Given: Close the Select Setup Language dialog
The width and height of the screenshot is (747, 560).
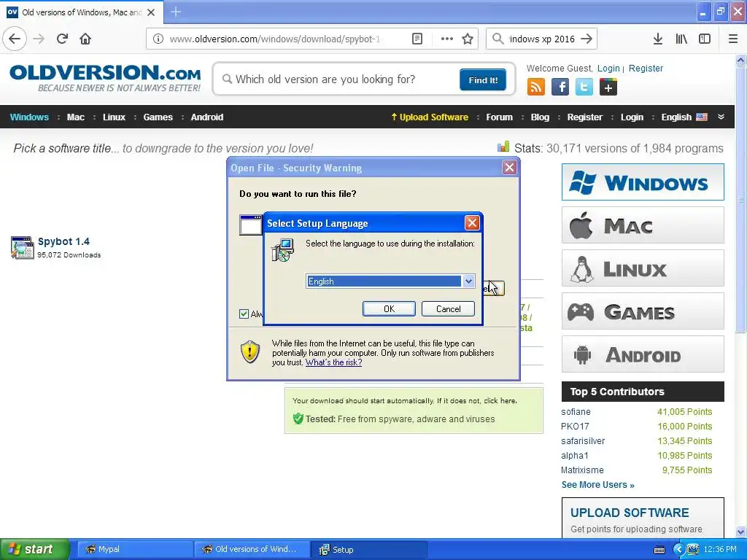Looking at the screenshot, I should coord(472,223).
